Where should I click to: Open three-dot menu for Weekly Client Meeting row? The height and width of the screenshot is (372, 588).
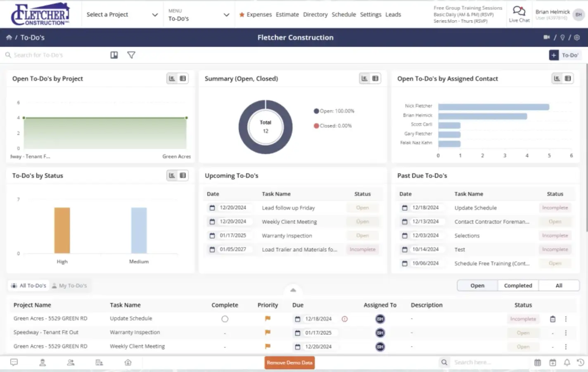[566, 347]
